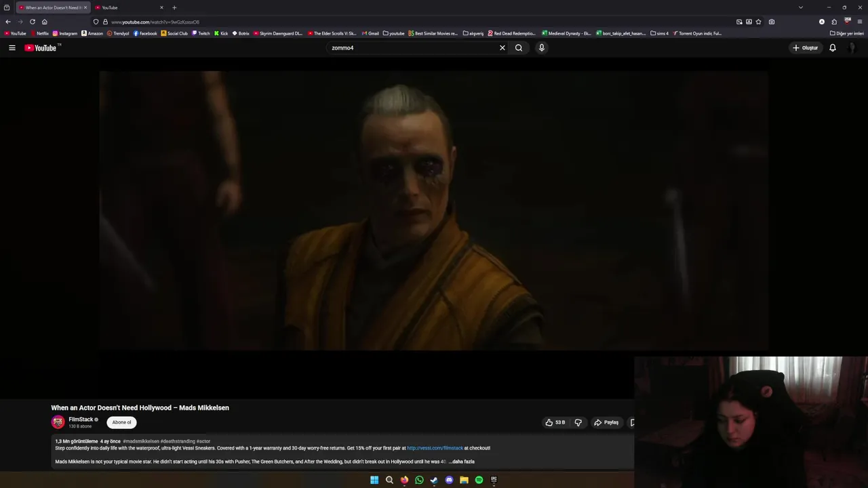Select the 'When an Actor Doesn't Need' tab
868x488 pixels.
click(52, 7)
